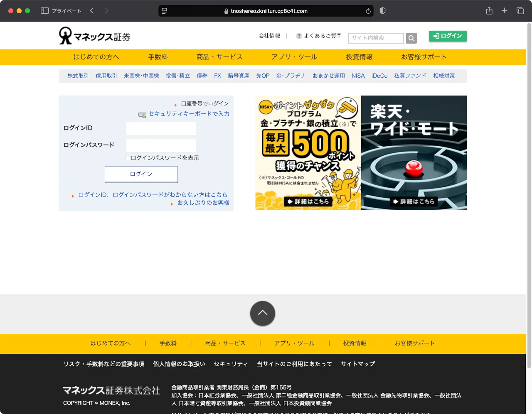Open the forgot login ID and password link
Image resolution: width=532 pixels, height=414 pixels.
point(153,195)
